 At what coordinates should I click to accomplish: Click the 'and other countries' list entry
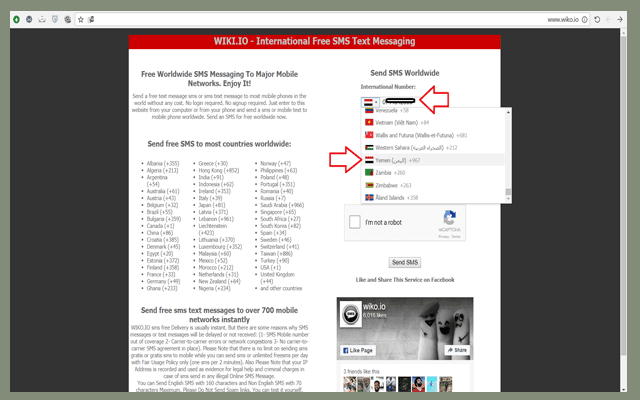(281, 288)
